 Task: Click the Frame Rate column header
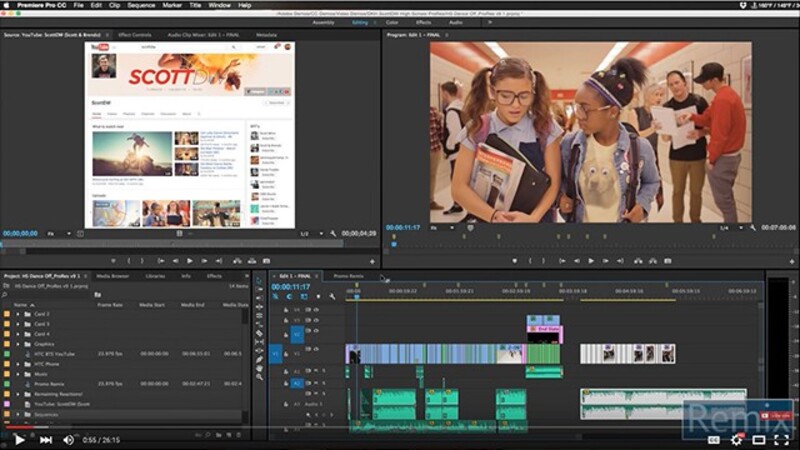110,305
